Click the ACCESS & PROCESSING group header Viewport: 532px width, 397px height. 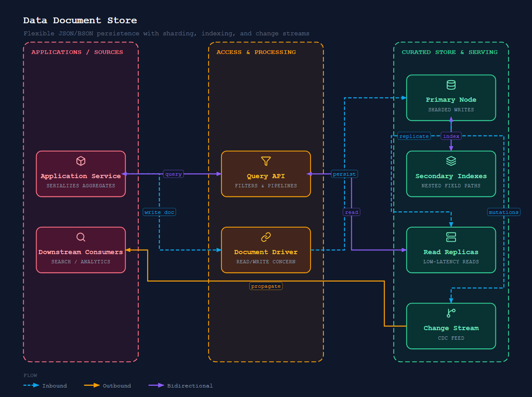pyautogui.click(x=256, y=52)
